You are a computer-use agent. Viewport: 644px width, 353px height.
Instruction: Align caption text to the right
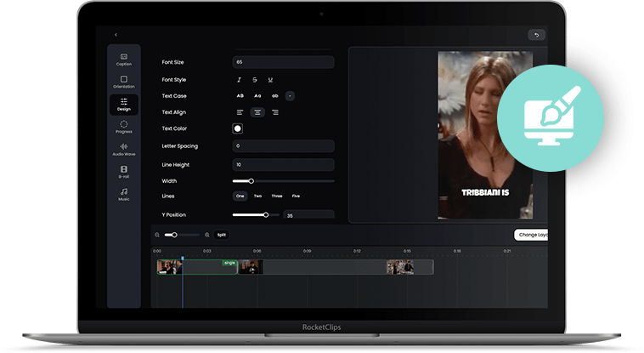tap(275, 112)
